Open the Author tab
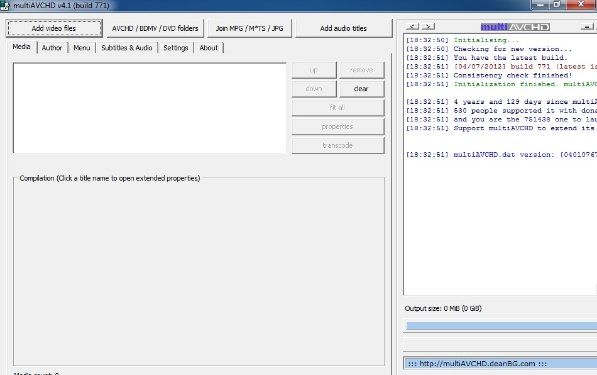 (x=52, y=48)
